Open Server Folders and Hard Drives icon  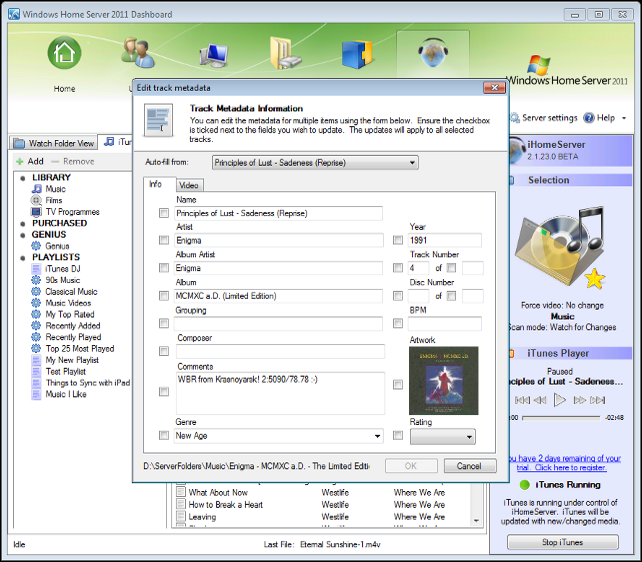tap(285, 53)
